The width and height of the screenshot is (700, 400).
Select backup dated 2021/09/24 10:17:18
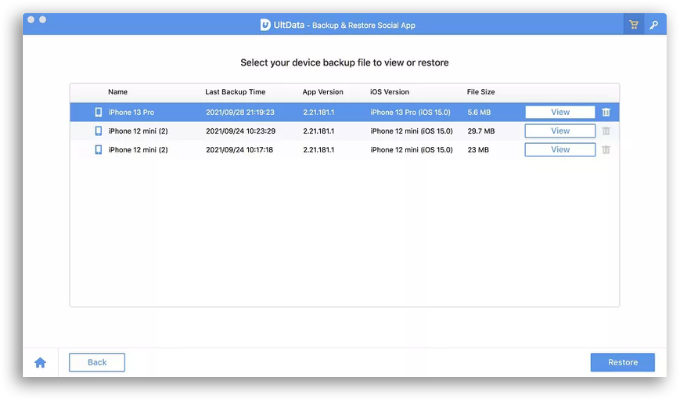click(x=344, y=150)
